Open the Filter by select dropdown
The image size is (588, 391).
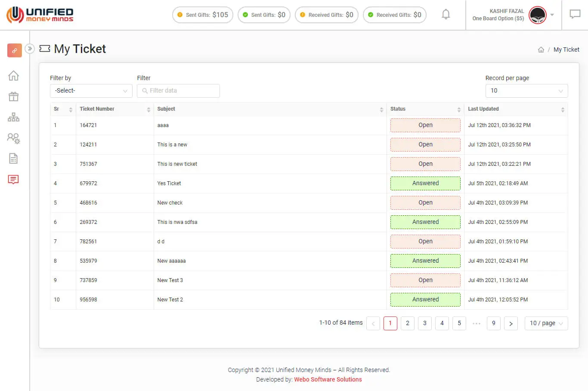point(91,91)
